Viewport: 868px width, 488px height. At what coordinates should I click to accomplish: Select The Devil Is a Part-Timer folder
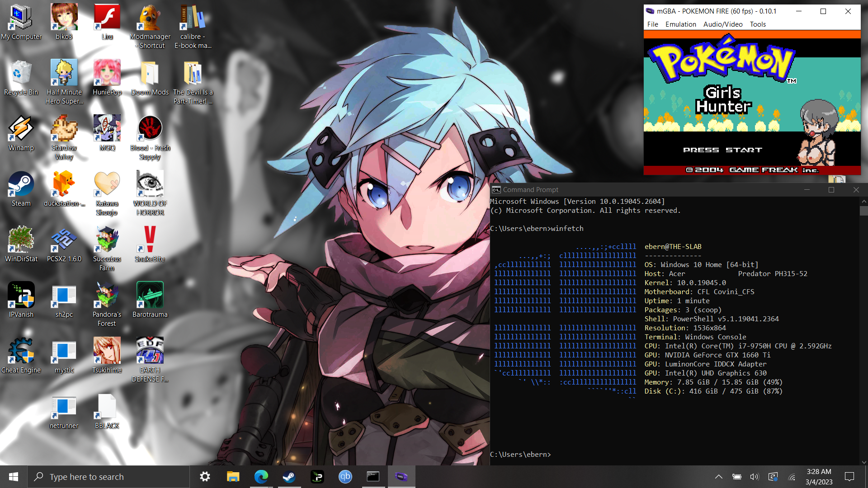(193, 82)
